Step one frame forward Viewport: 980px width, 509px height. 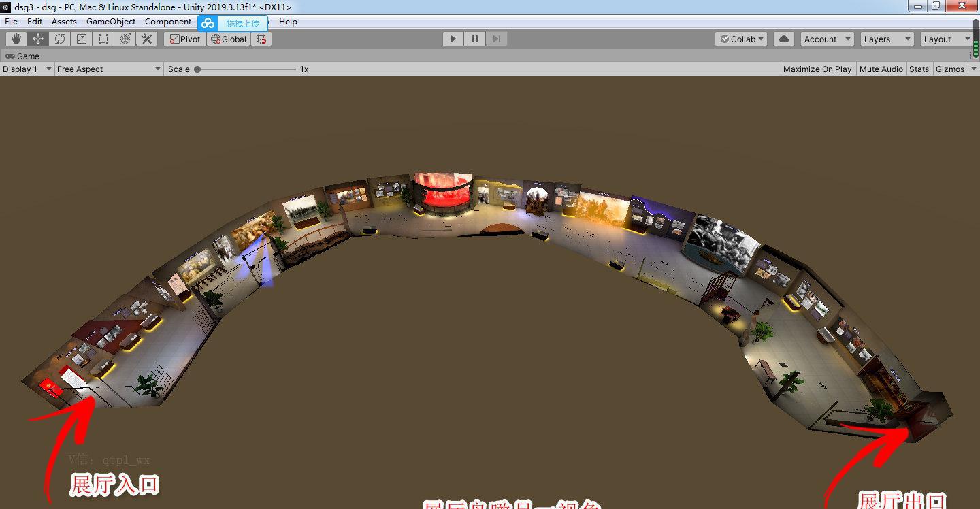(x=497, y=39)
